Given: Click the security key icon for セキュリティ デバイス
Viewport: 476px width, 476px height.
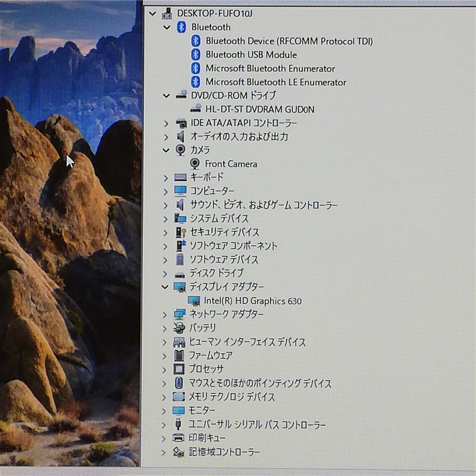Looking at the screenshot, I should point(180,232).
